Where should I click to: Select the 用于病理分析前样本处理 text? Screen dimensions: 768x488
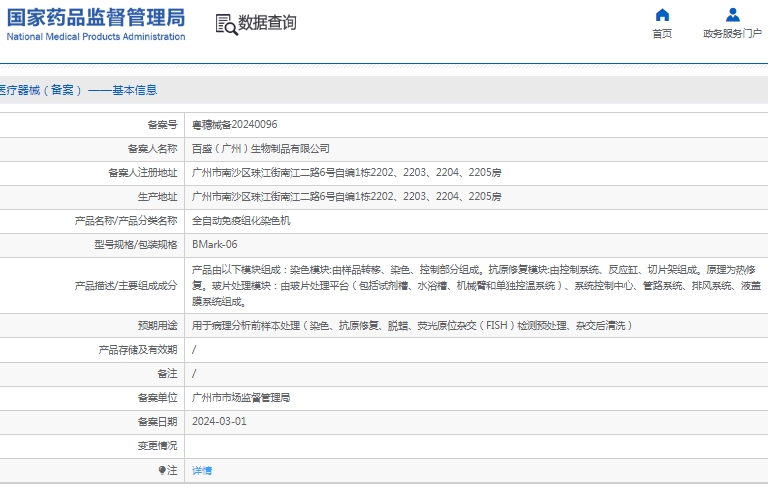tap(412, 326)
